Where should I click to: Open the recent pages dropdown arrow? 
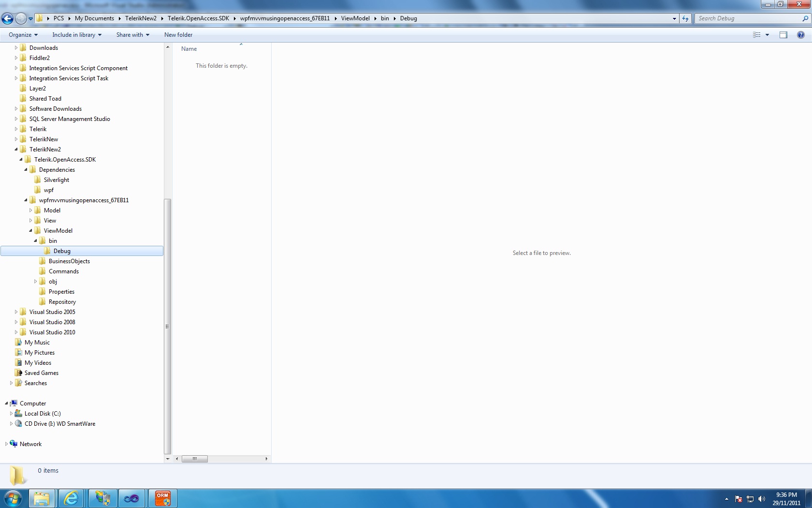pyautogui.click(x=30, y=19)
